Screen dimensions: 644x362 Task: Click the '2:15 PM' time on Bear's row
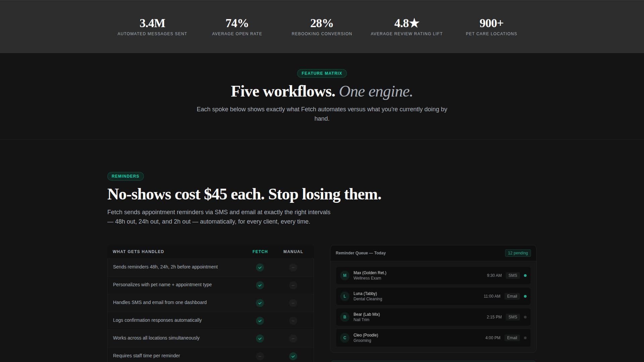tap(494, 317)
